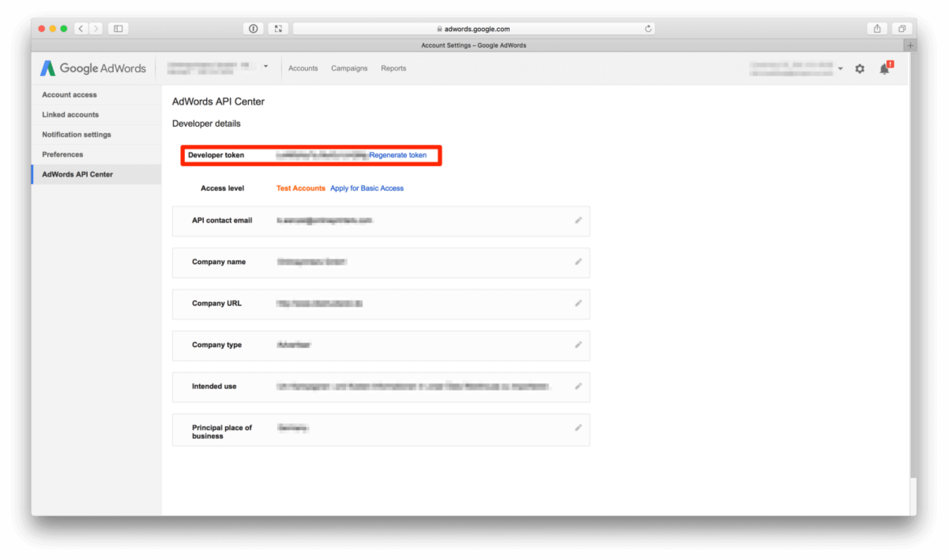948x560 pixels.
Task: Open the Campaigns menu tab
Action: click(349, 68)
